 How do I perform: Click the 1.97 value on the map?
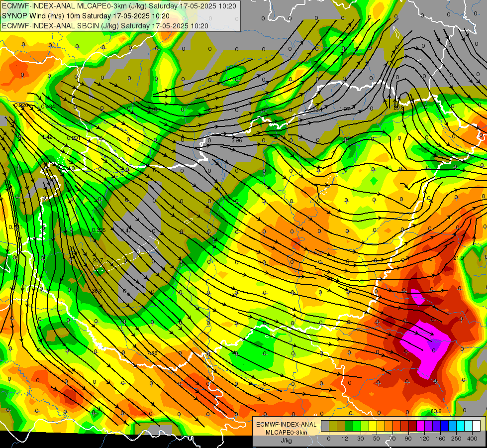(345, 109)
